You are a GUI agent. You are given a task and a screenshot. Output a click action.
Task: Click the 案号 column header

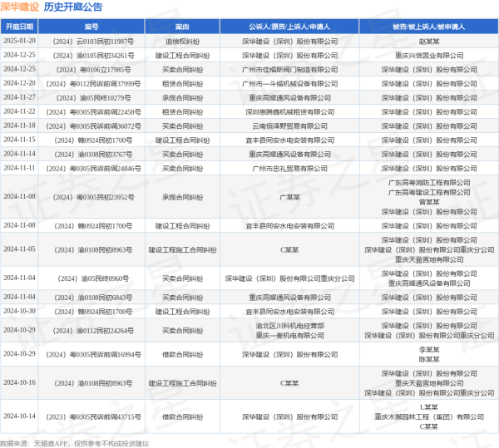tap(91, 27)
